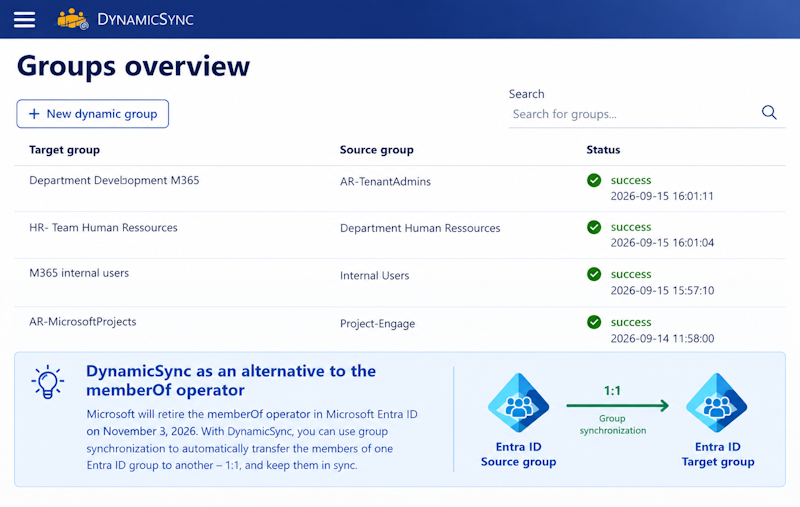800x507 pixels.
Task: Click the Status column header
Action: (603, 149)
